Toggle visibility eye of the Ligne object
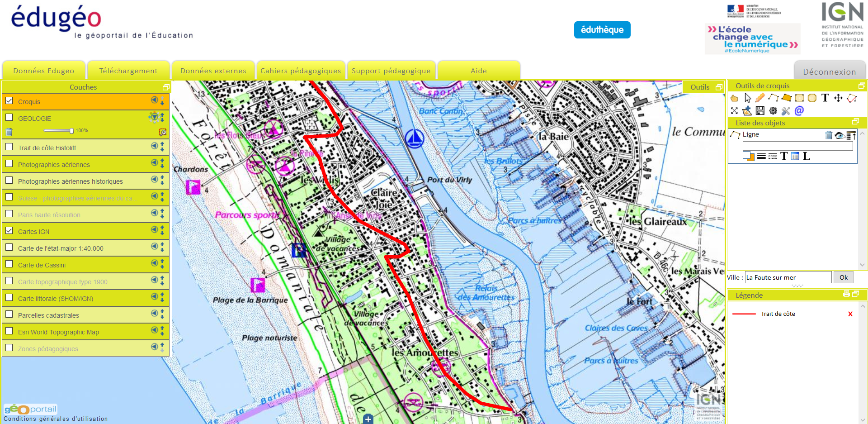This screenshot has width=868, height=424. [840, 135]
